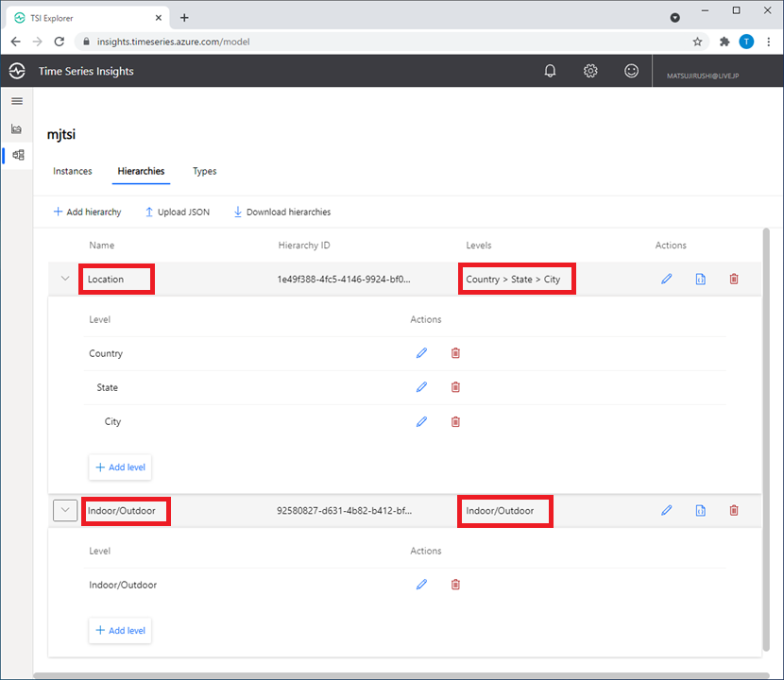Screen dimensions: 784x680
Task: Delete the City level
Action: (455, 421)
